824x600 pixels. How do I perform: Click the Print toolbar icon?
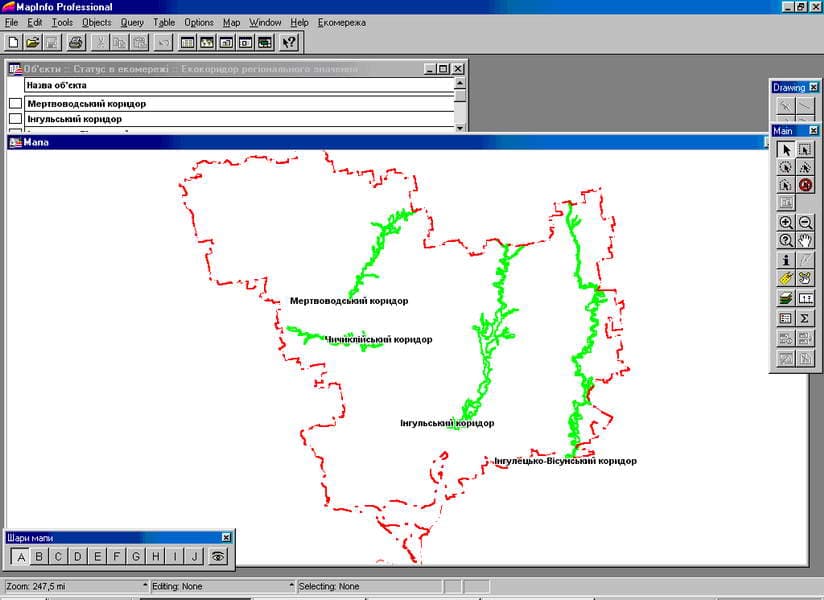click(x=76, y=43)
